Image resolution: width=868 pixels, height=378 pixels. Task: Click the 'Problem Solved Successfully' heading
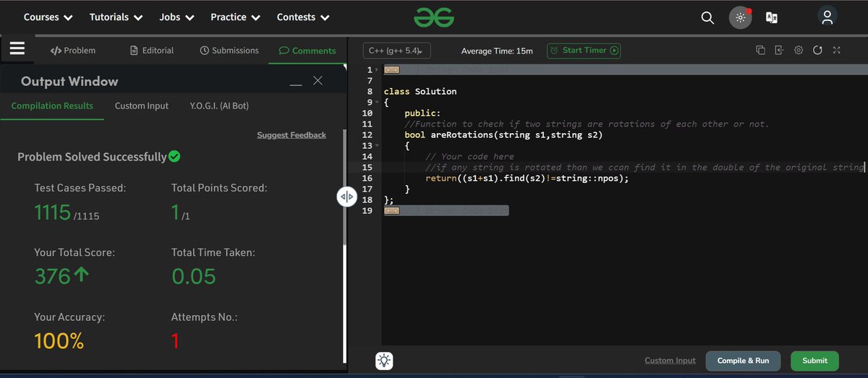click(x=92, y=157)
